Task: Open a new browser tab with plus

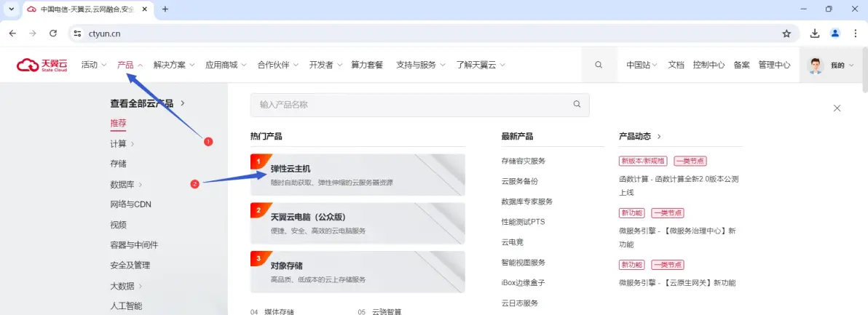Action: 165,9
